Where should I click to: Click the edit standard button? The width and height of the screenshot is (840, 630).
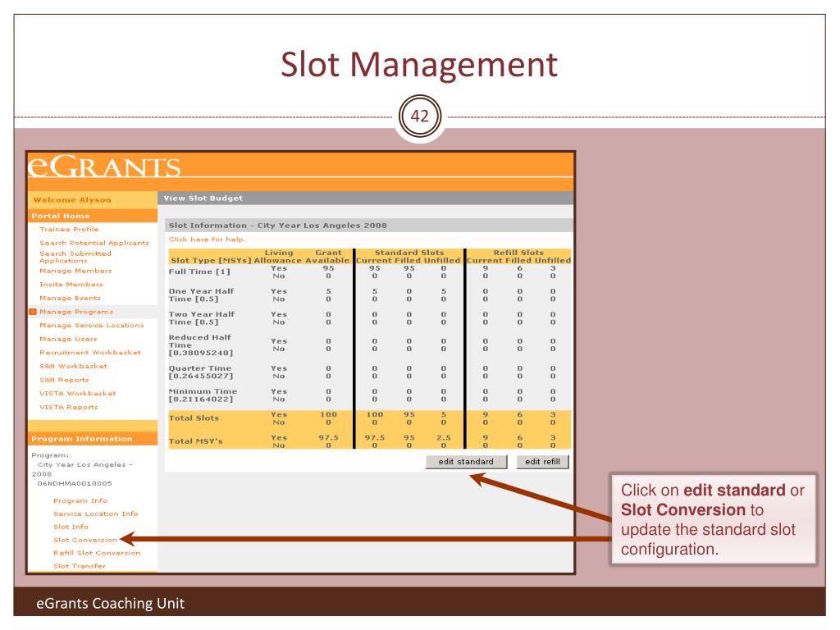click(466, 462)
